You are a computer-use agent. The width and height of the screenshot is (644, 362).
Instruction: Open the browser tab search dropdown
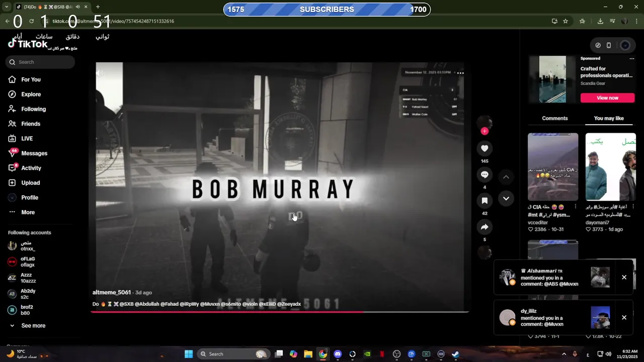(x=7, y=7)
